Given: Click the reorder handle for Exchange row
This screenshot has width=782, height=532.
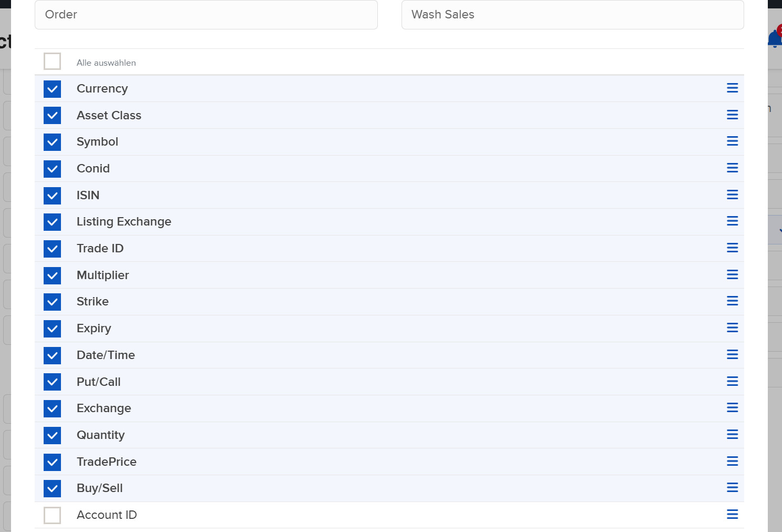Looking at the screenshot, I should click(x=732, y=408).
